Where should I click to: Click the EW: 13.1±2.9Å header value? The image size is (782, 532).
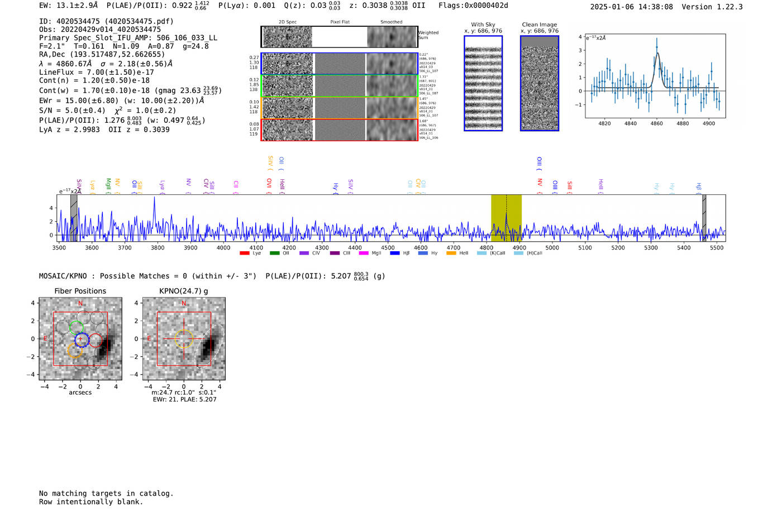coord(68,6)
